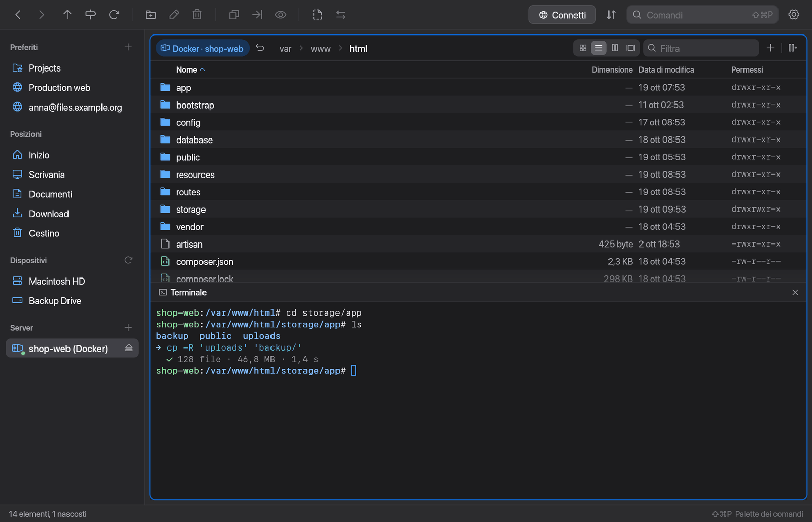The width and height of the screenshot is (812, 522).
Task: Switch to column view mode
Action: (615, 48)
